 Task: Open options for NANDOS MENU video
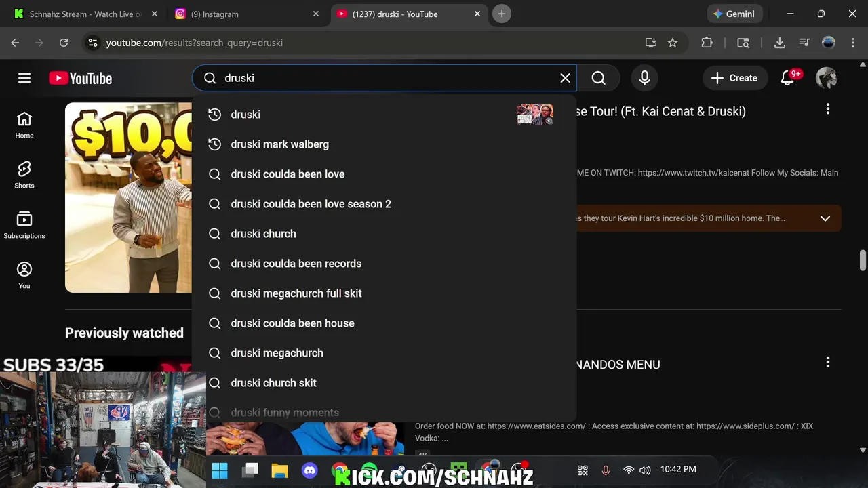[827, 363]
